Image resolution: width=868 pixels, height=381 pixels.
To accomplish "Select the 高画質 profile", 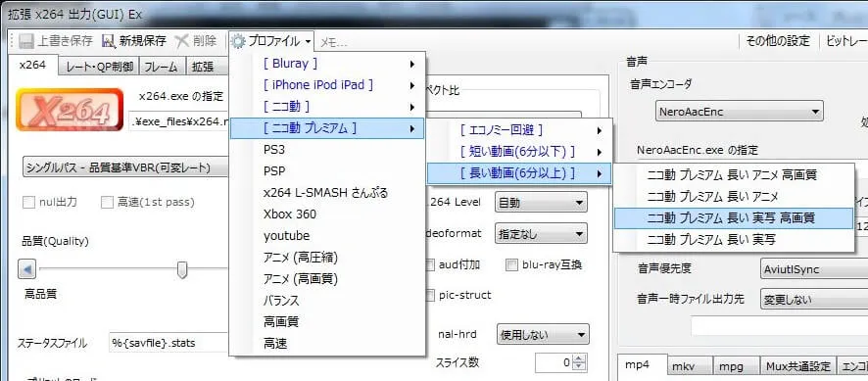I will (328, 322).
